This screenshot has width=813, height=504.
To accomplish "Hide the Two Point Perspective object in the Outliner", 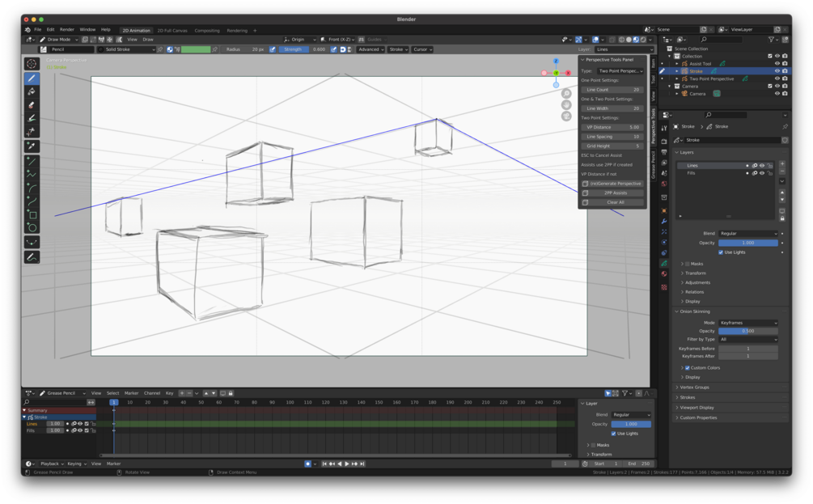I will tap(777, 78).
